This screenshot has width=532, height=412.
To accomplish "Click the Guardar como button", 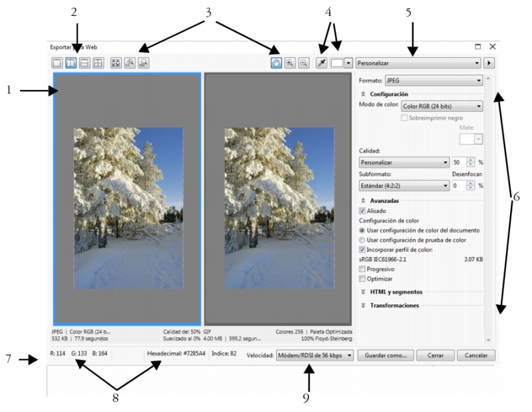I will [x=386, y=355].
